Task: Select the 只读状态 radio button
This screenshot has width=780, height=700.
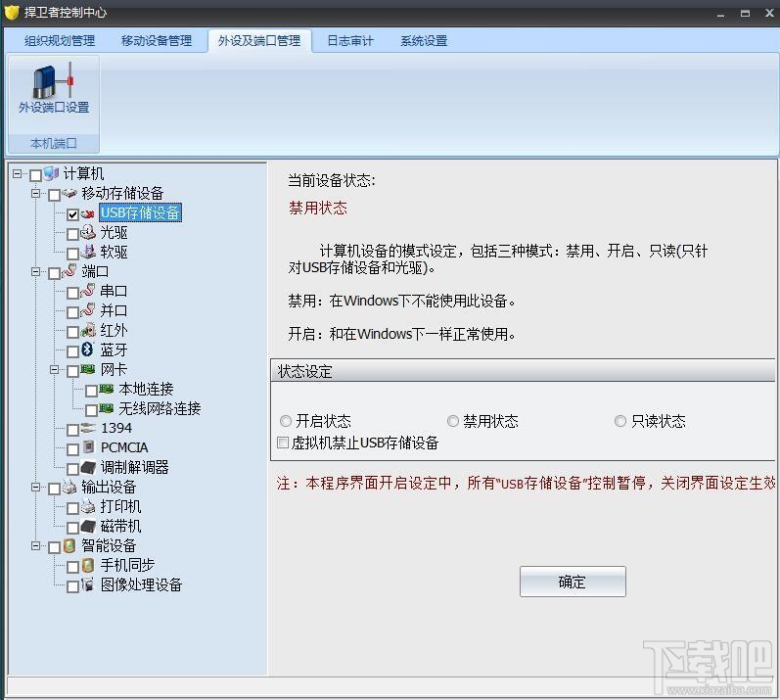Action: tap(619, 421)
